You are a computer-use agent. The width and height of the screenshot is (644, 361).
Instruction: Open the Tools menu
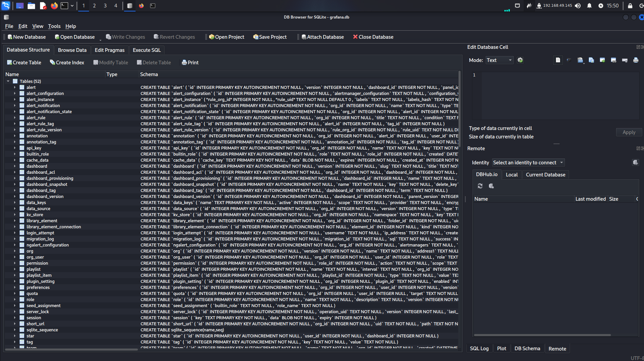click(x=54, y=26)
